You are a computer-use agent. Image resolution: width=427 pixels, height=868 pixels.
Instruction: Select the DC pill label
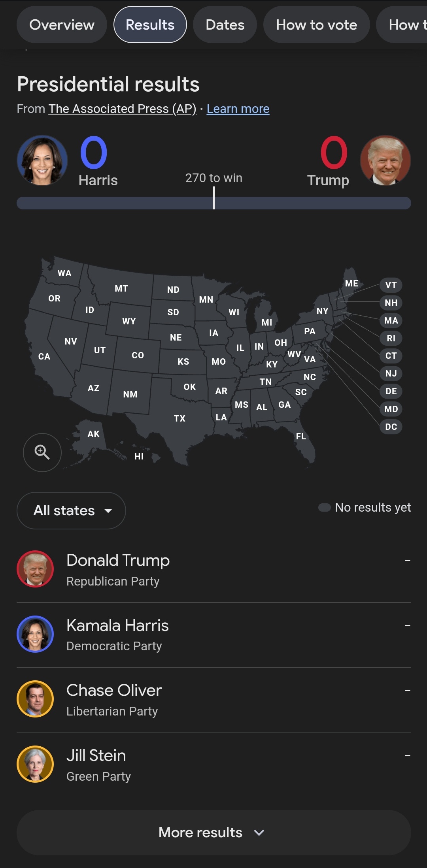tap(391, 427)
